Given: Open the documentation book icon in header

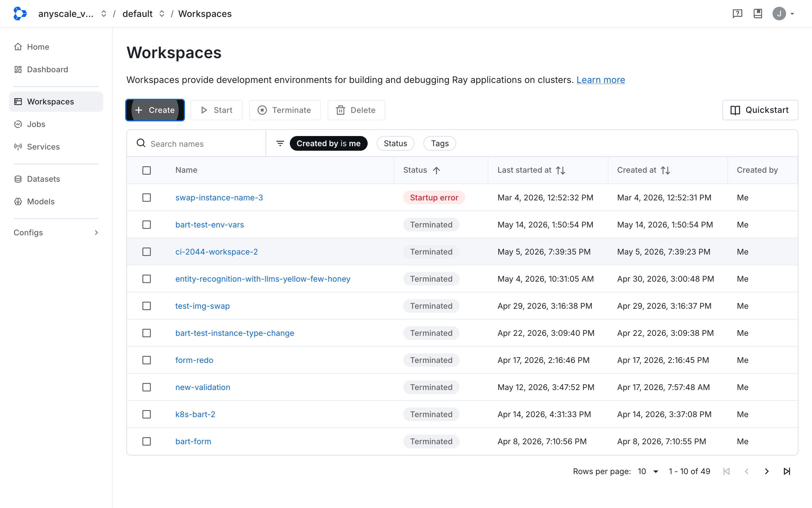Looking at the screenshot, I should (x=758, y=14).
